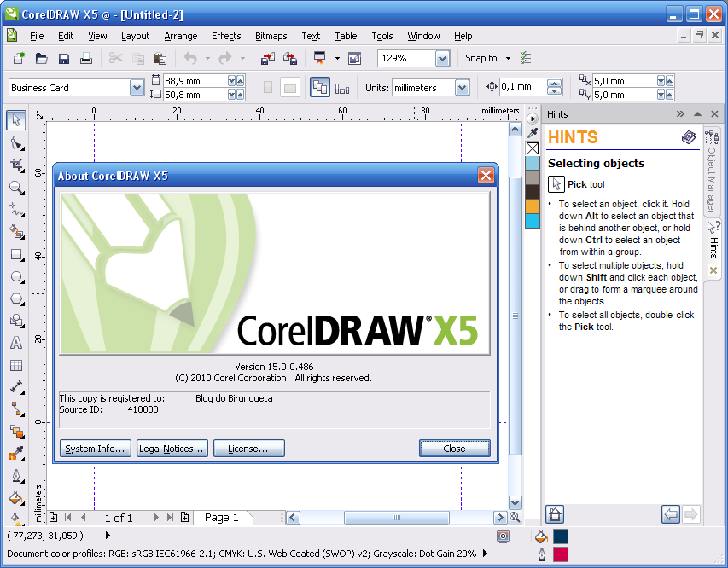Select the Text tool

[x=16, y=343]
